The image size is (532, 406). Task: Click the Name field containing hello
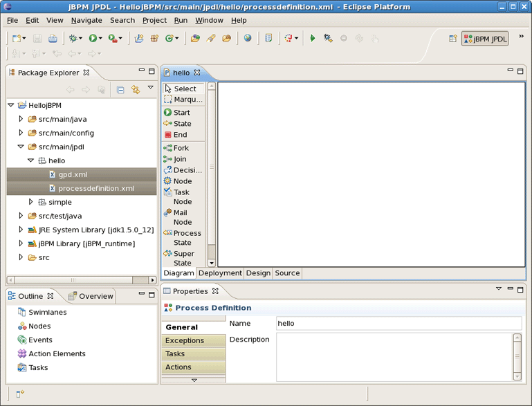point(399,323)
